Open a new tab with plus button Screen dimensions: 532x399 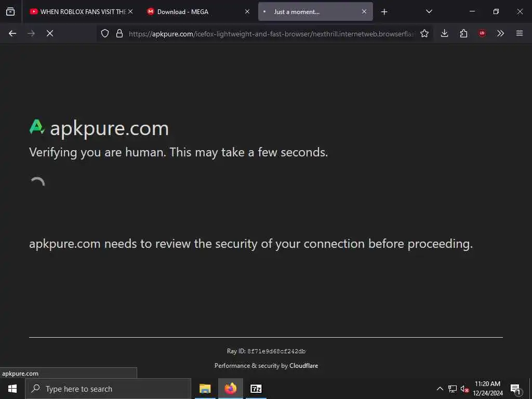pyautogui.click(x=384, y=12)
